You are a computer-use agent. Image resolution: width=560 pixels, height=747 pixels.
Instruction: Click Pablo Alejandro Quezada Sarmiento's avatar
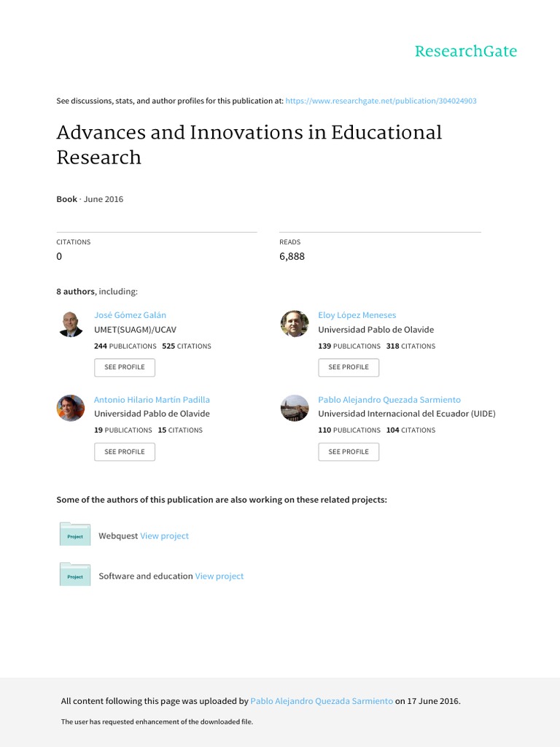point(295,408)
